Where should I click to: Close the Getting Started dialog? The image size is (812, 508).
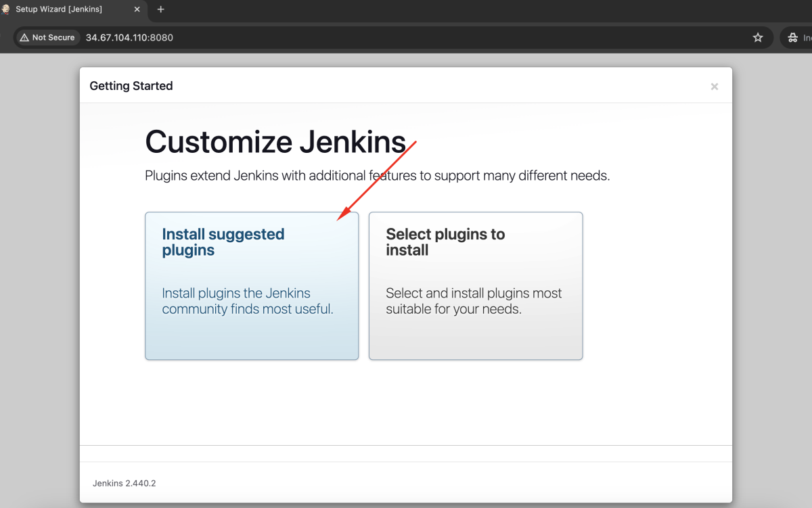[x=714, y=87]
